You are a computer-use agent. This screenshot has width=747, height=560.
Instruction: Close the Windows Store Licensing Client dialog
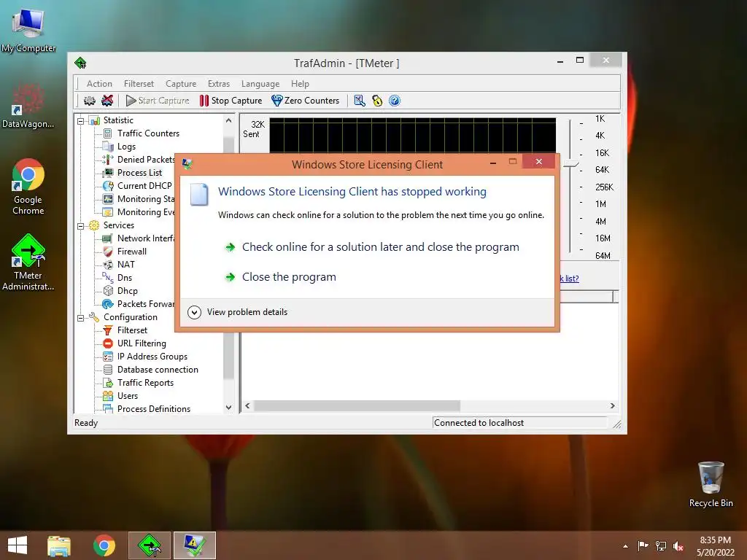pyautogui.click(x=538, y=162)
